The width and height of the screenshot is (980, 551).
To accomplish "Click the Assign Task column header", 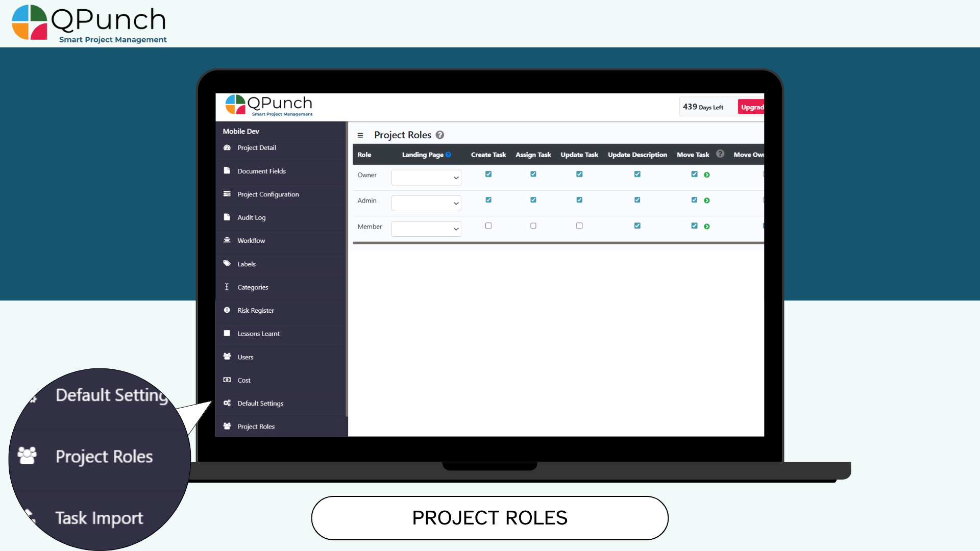I will click(533, 155).
